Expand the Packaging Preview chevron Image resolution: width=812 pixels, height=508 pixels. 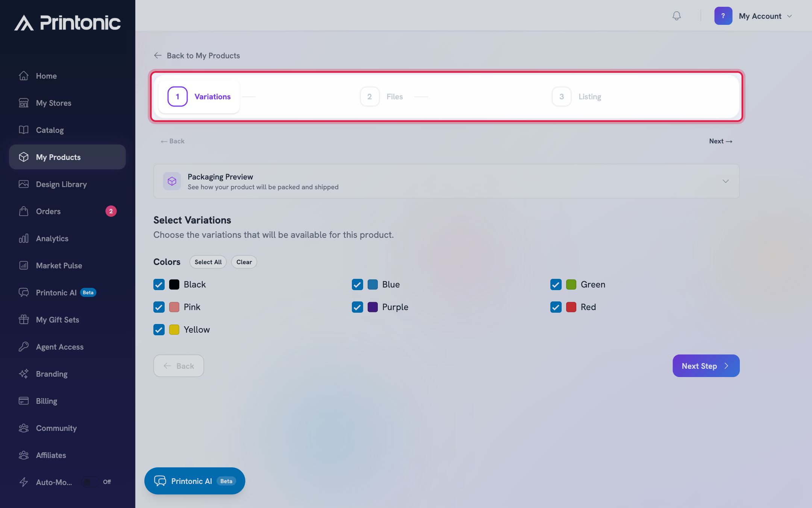(x=726, y=181)
